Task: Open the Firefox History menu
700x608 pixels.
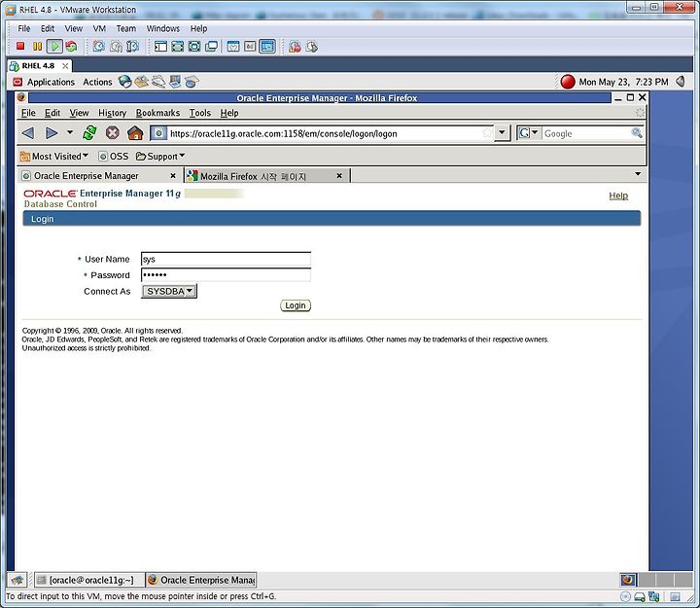Action: 112,113
